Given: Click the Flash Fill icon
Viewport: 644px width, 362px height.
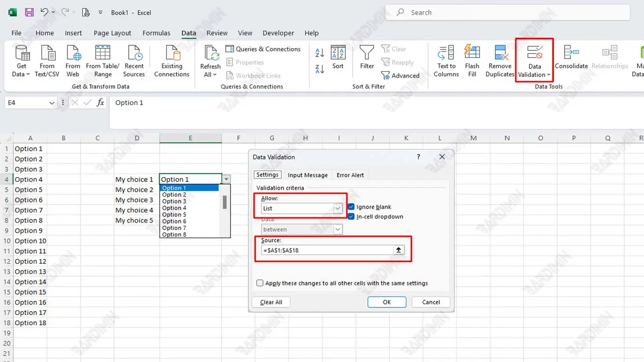Looking at the screenshot, I should pyautogui.click(x=472, y=53).
